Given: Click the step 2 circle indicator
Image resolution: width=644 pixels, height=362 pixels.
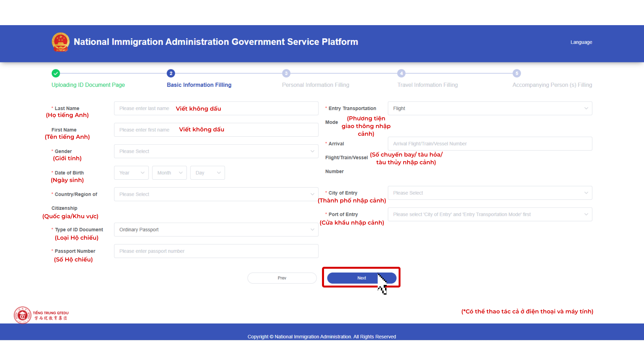Looking at the screenshot, I should [171, 73].
